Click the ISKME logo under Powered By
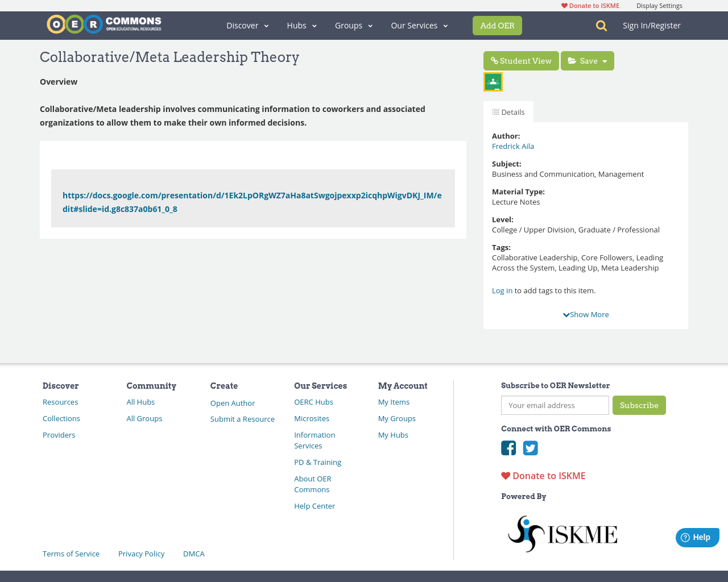This screenshot has width=728, height=582. pos(562,533)
